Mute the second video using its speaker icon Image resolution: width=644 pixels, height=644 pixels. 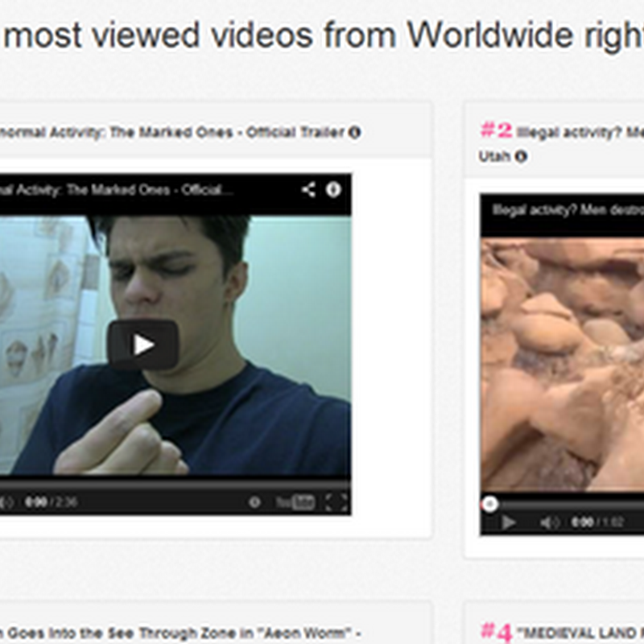pyautogui.click(x=550, y=522)
